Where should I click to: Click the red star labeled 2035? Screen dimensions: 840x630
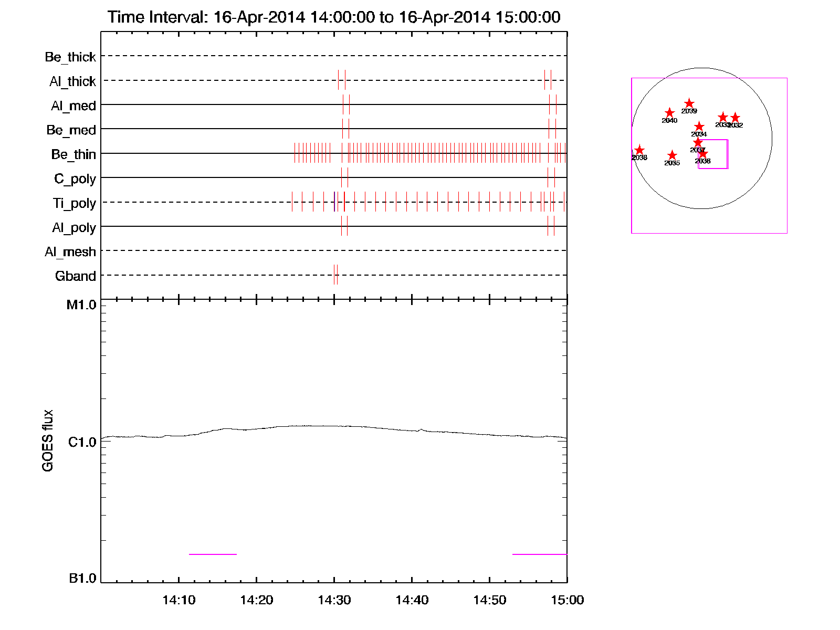click(x=672, y=155)
